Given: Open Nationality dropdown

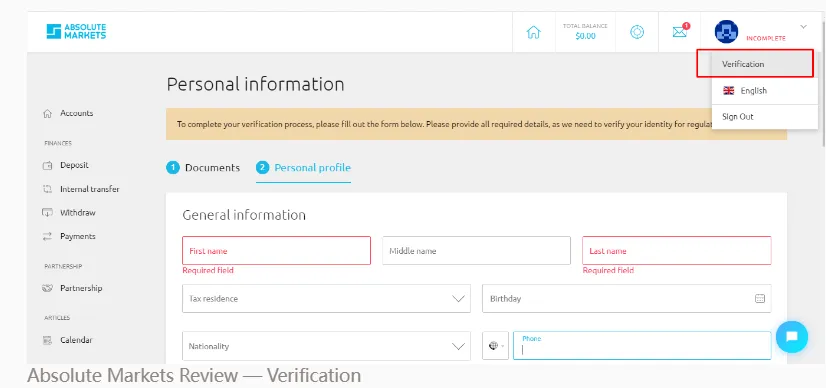Looking at the screenshot, I should click(x=326, y=346).
